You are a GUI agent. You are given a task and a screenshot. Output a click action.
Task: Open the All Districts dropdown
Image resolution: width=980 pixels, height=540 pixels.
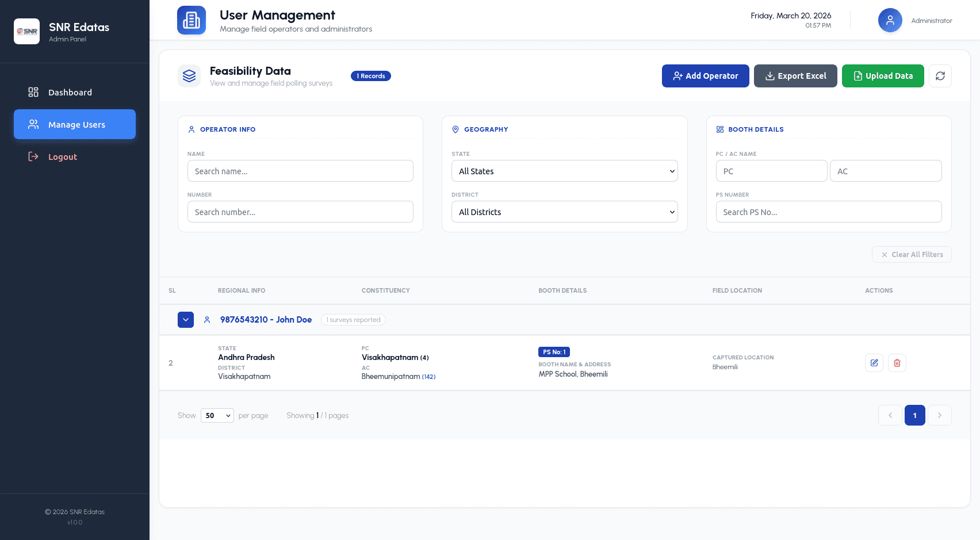click(564, 212)
